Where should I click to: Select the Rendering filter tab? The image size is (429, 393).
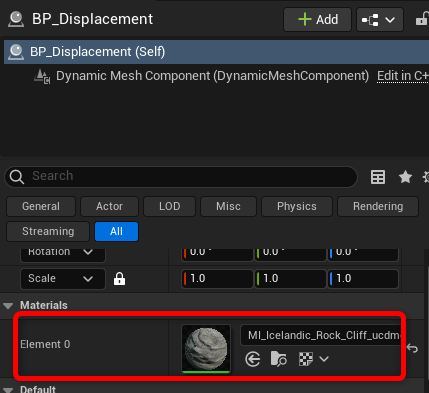click(x=378, y=206)
